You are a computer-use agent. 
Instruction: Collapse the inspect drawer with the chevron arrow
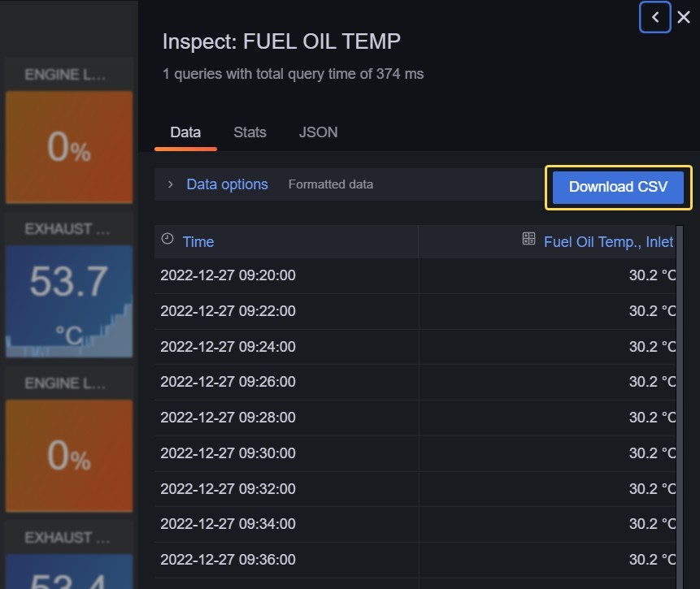(x=655, y=17)
